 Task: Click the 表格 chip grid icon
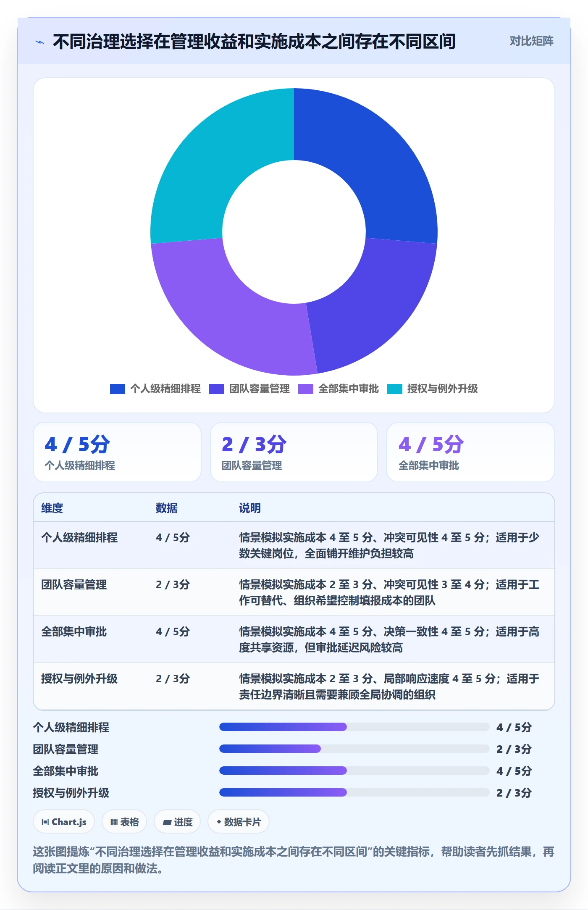(x=114, y=822)
